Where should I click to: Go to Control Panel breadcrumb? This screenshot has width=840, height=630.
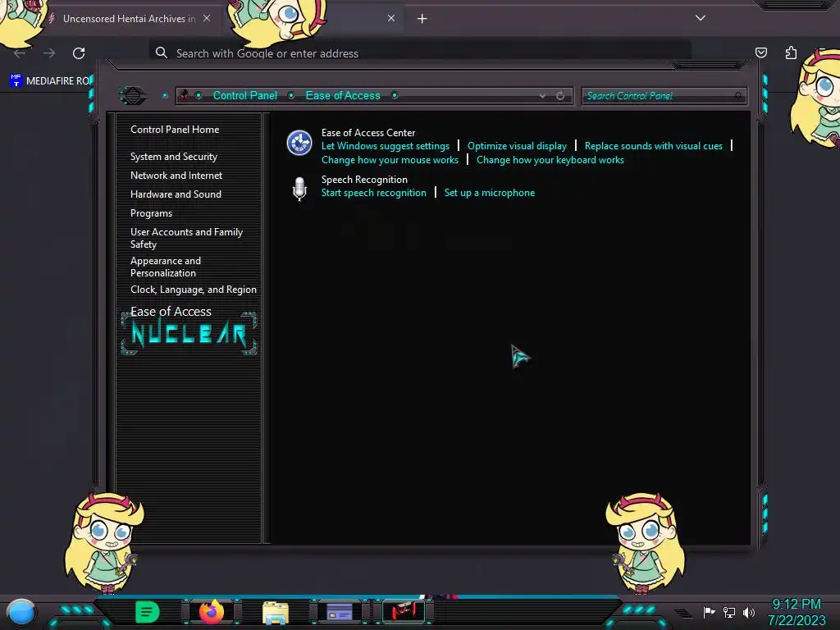pyautogui.click(x=244, y=95)
